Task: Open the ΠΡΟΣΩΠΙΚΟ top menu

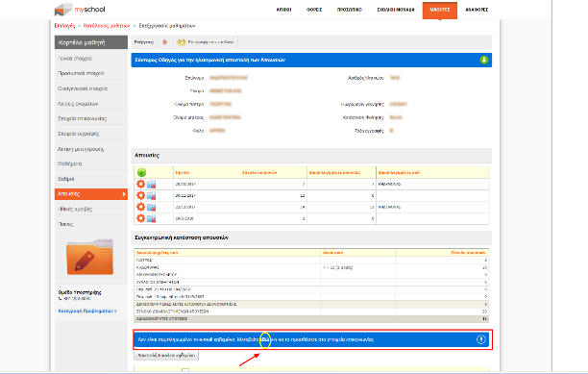Action: pyautogui.click(x=350, y=10)
